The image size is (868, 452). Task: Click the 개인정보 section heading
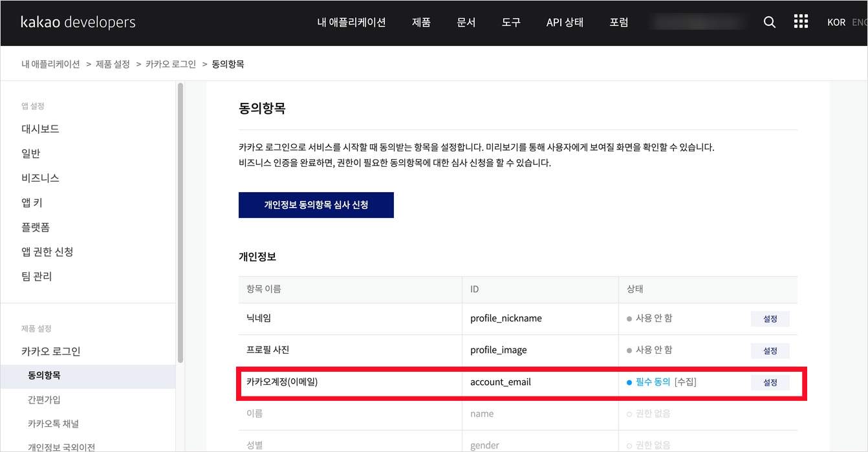257,257
